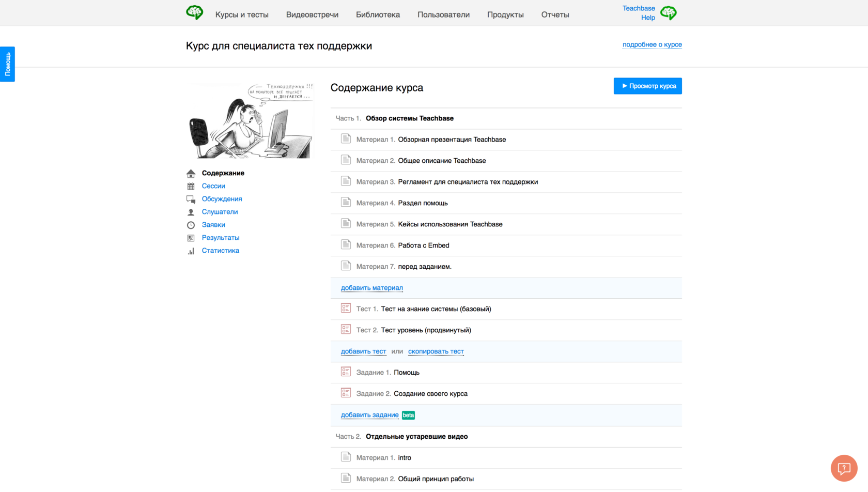The image size is (868, 492).
Task: Click the document icon for Материал 3 Регламент
Action: point(346,181)
